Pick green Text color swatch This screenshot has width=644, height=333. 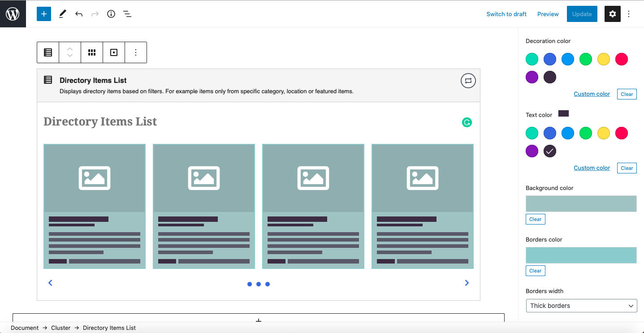coord(586,133)
